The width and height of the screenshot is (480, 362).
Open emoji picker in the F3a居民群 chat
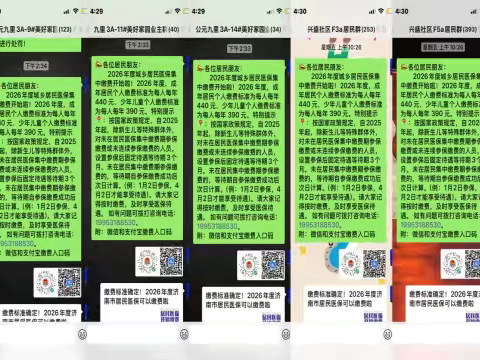pyautogui.click(x=387, y=334)
